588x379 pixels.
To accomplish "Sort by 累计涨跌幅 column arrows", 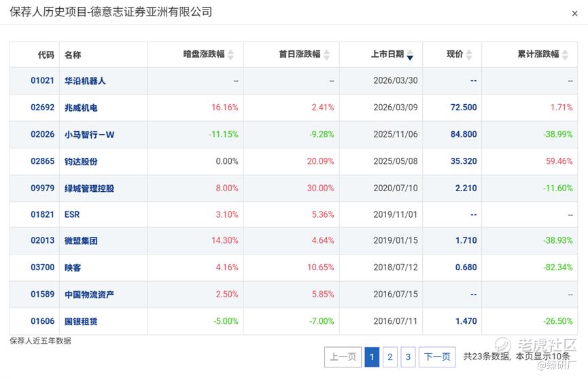I will coord(565,55).
